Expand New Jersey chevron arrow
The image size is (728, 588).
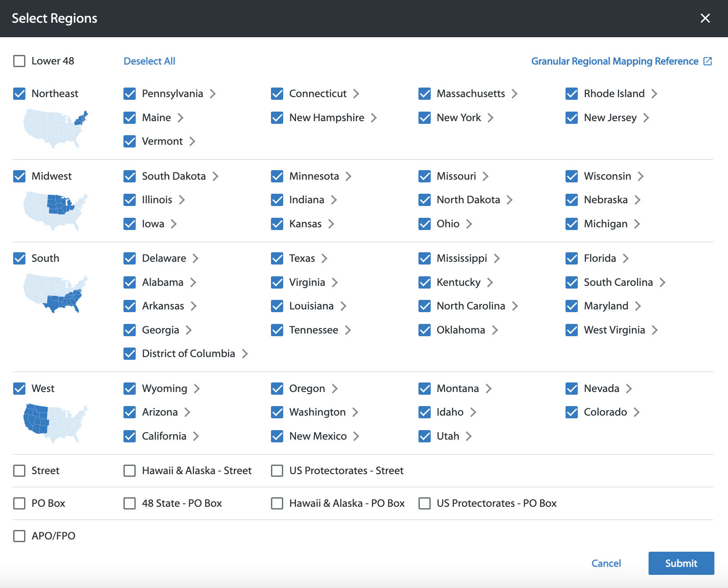tap(646, 118)
